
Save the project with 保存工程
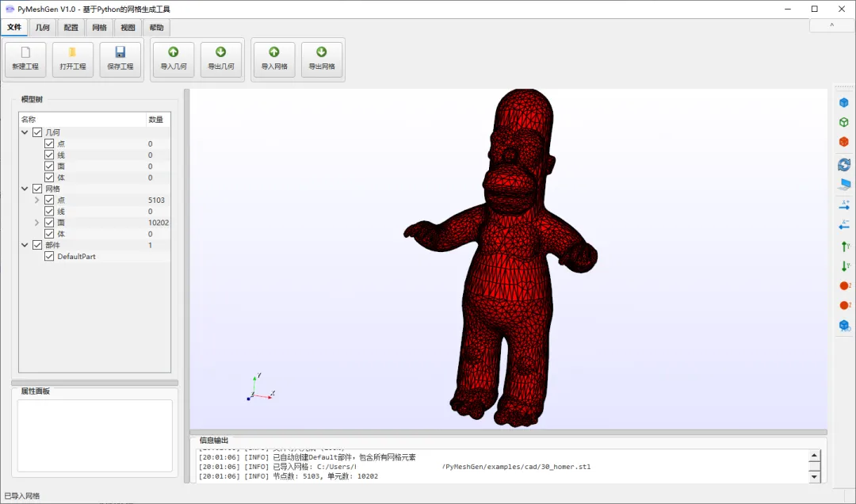(x=120, y=59)
